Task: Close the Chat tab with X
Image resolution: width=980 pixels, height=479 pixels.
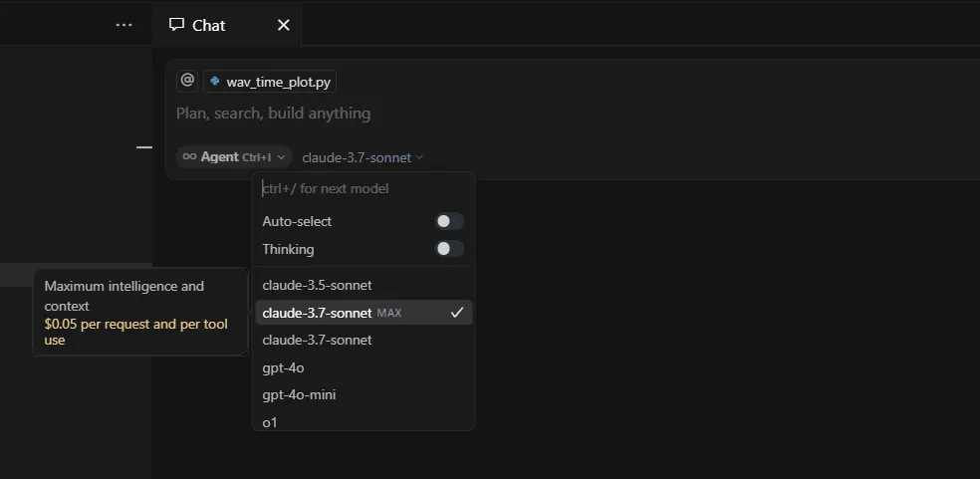Action: (283, 25)
